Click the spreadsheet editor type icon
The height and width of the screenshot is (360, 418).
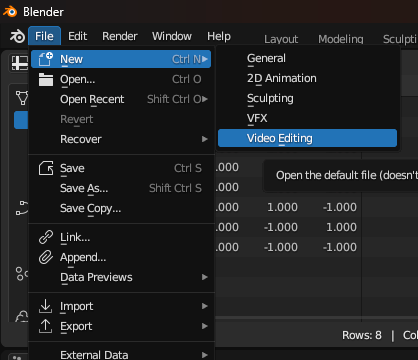(19, 63)
